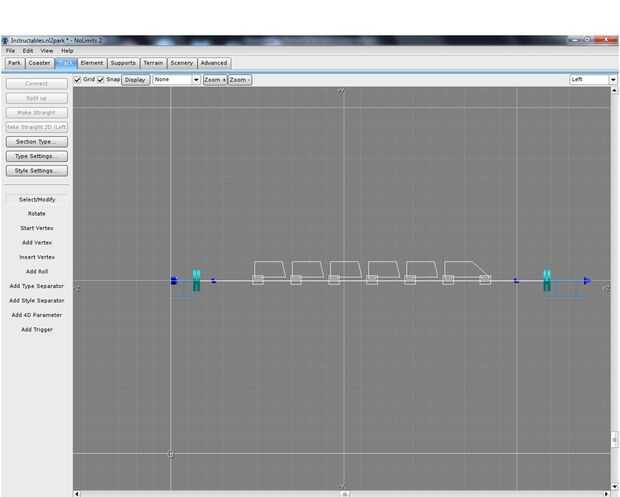620x497 pixels.
Task: Click the lead coaster car with sloped nose
Action: coord(467,272)
